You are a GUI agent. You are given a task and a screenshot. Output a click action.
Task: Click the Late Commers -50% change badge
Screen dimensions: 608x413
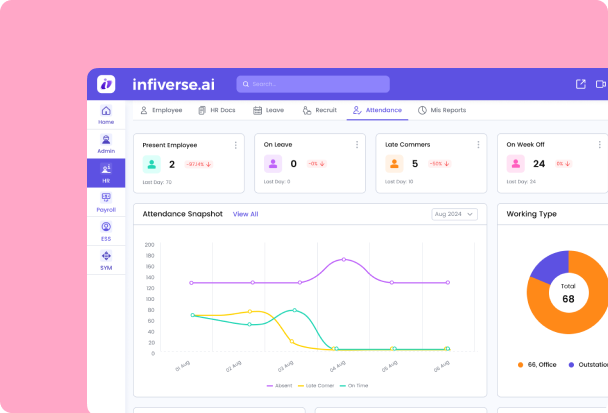(x=439, y=164)
